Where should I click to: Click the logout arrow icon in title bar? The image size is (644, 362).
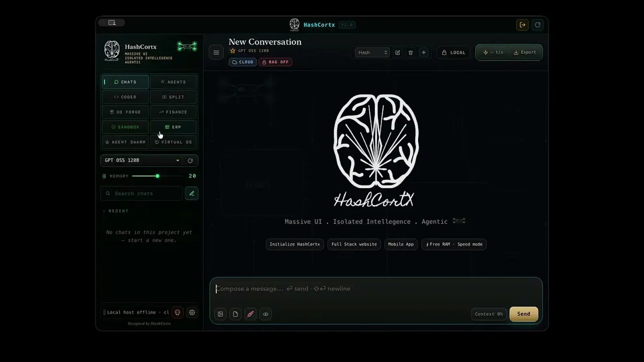pos(522,25)
